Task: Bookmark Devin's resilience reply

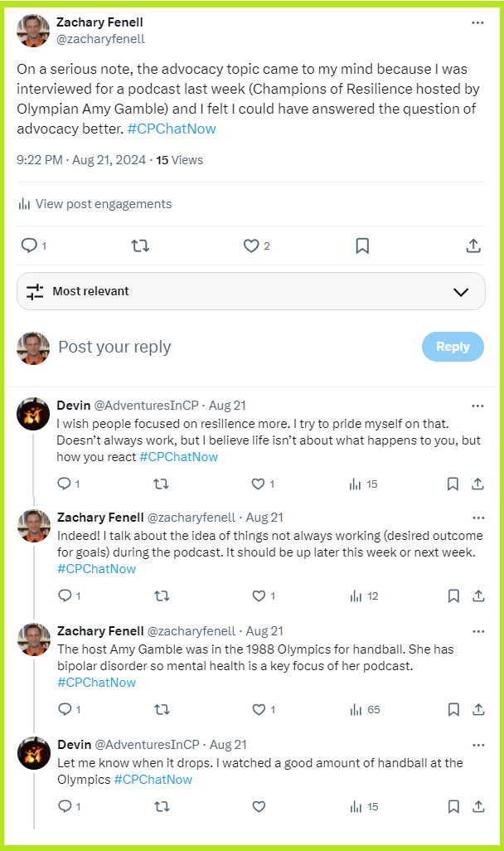Action: [453, 484]
